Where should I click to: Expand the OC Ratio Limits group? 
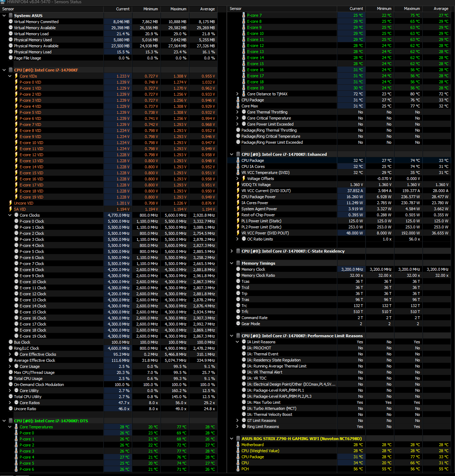tap(237, 239)
